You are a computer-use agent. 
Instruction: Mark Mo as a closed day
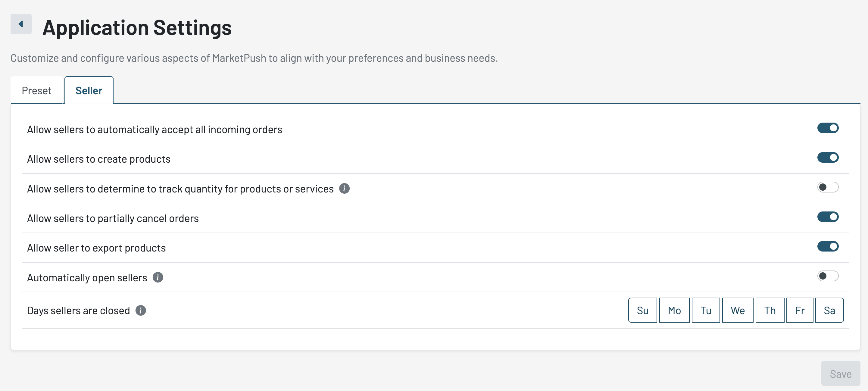pos(674,310)
